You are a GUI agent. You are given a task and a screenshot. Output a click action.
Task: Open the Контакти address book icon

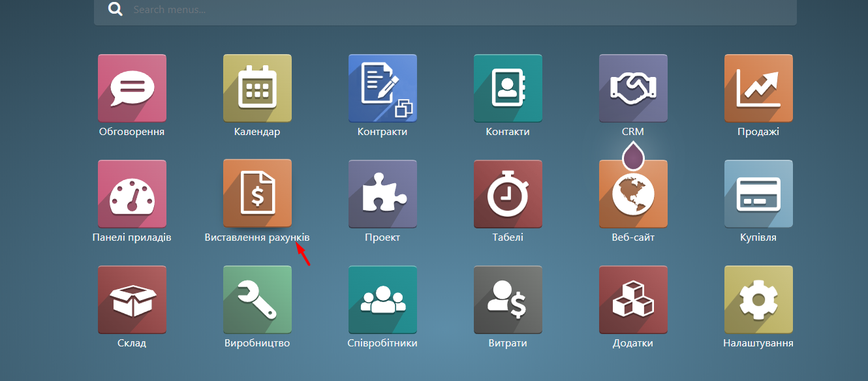pyautogui.click(x=508, y=88)
